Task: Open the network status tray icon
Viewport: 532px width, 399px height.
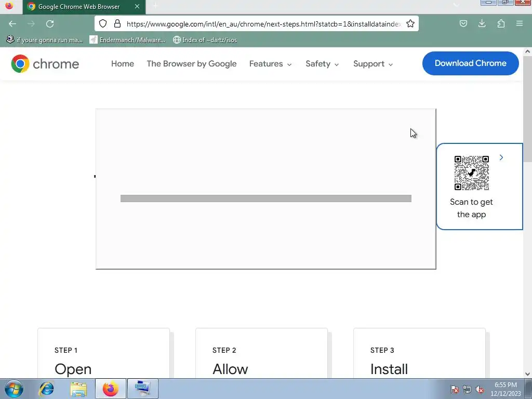Action: [x=467, y=389]
